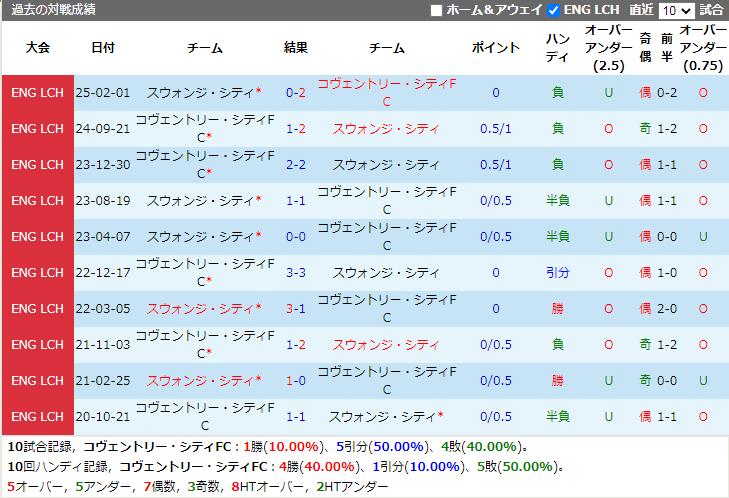Uncheck the ENG LCH filter checkbox
729x498 pixels.
tap(554, 10)
